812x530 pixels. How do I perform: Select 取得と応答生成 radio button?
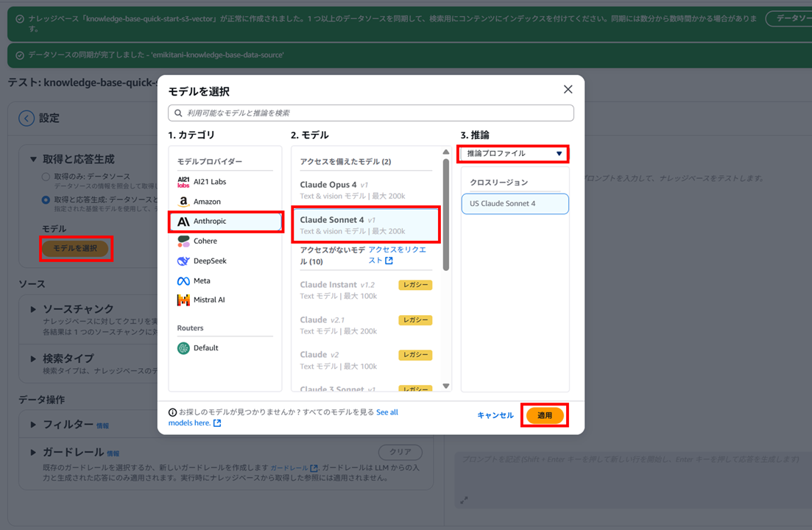[x=46, y=199]
